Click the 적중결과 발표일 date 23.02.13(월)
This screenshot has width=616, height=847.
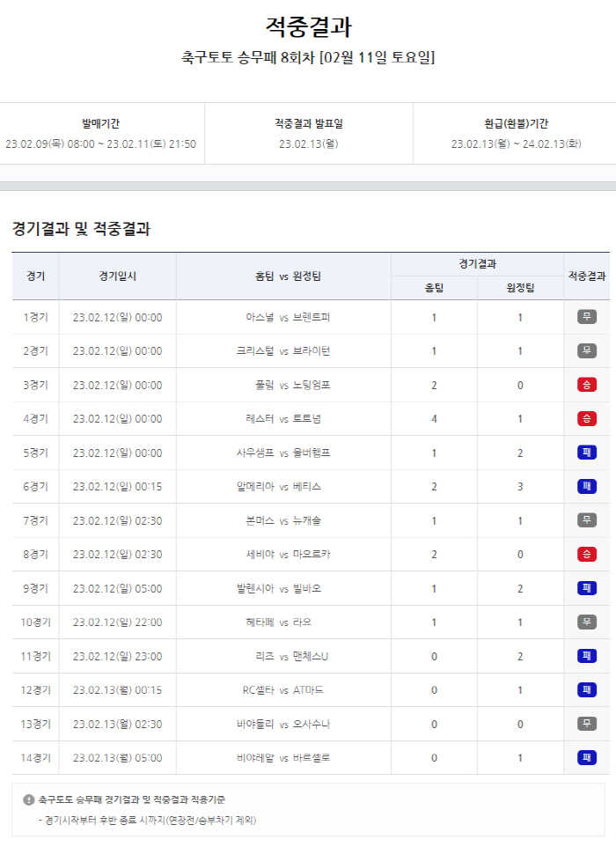(308, 144)
